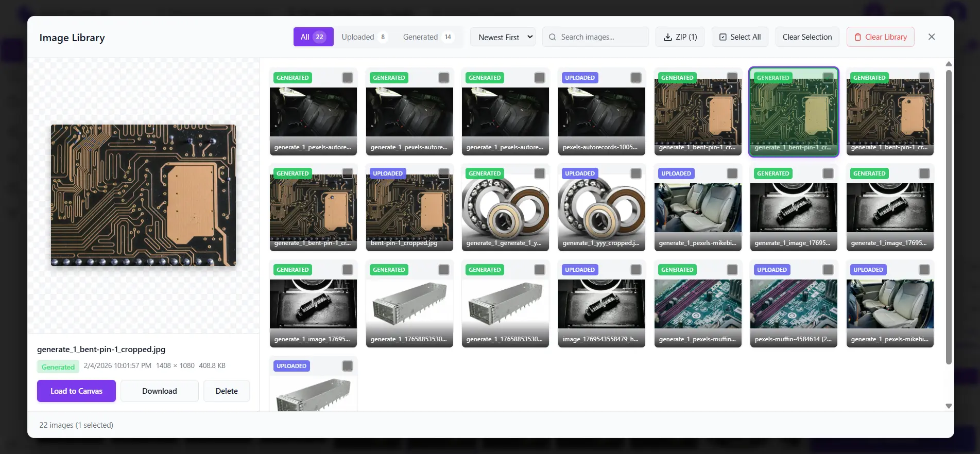980x454 pixels.
Task: Check the pexels-autorecords uploaded image checkbox
Action: coord(635,78)
